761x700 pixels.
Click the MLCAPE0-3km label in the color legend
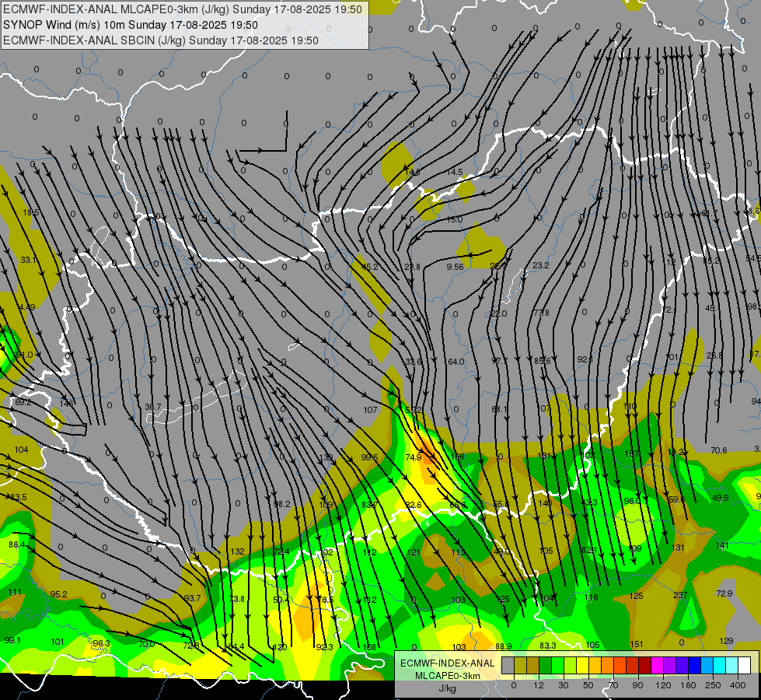(x=448, y=676)
